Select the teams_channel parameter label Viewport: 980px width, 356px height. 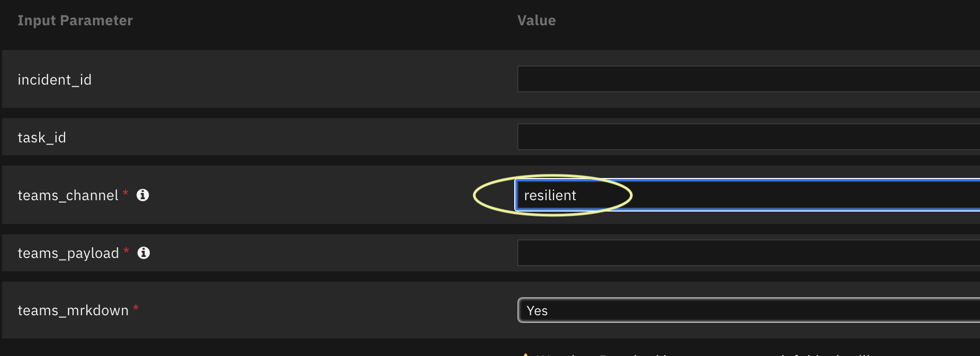(x=68, y=196)
